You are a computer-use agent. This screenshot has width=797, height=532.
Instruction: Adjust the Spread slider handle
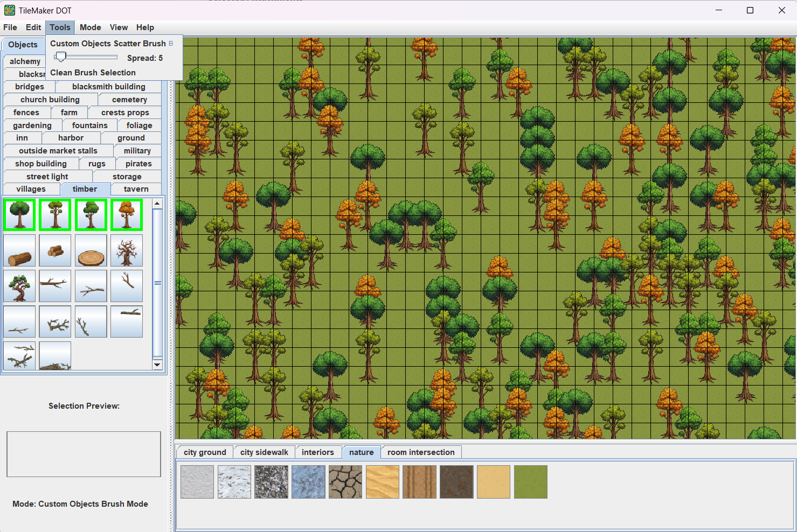click(x=61, y=57)
